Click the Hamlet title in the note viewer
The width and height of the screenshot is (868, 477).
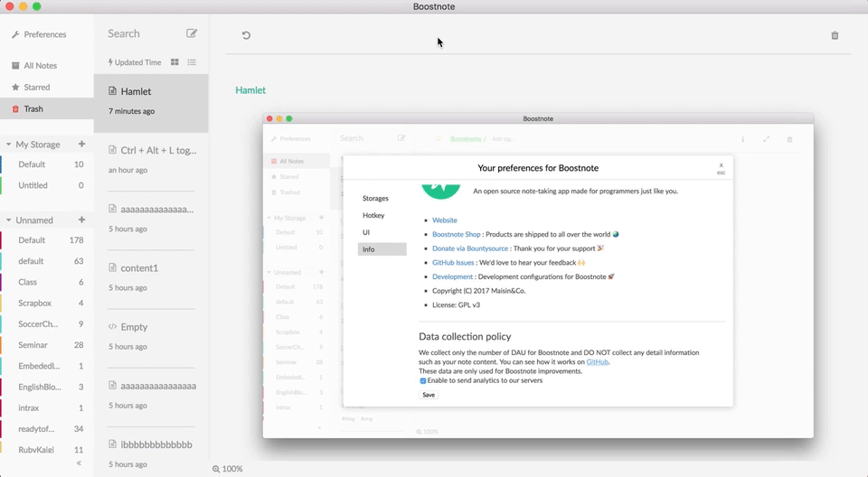click(x=250, y=90)
